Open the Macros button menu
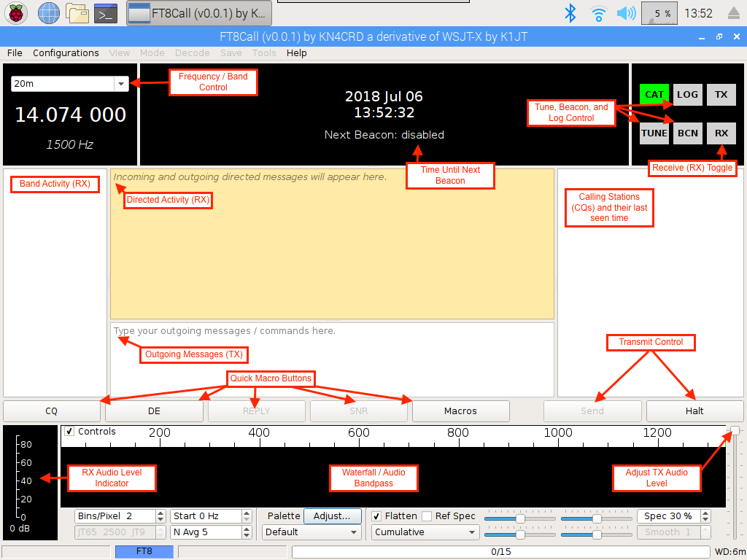 (461, 411)
